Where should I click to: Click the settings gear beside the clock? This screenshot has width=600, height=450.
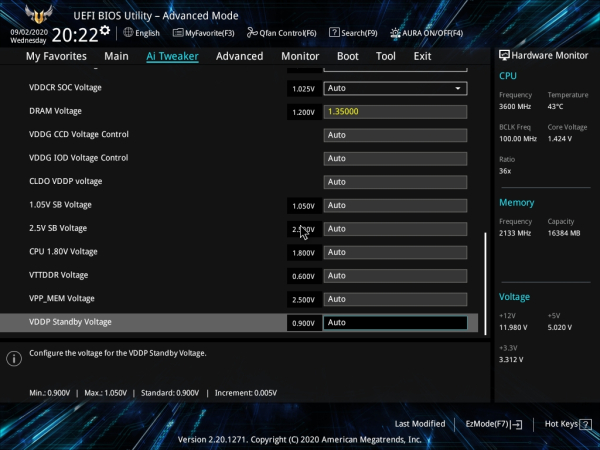(105, 31)
